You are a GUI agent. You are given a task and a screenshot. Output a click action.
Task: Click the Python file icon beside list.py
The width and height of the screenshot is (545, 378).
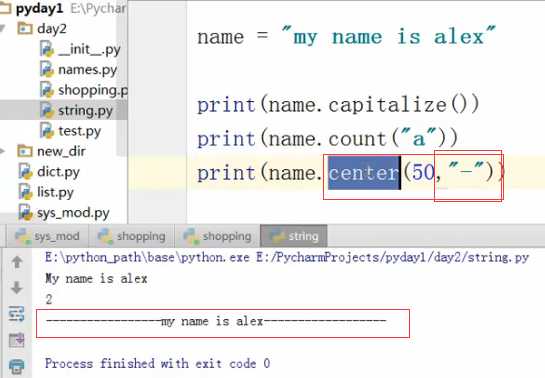[x=25, y=192]
